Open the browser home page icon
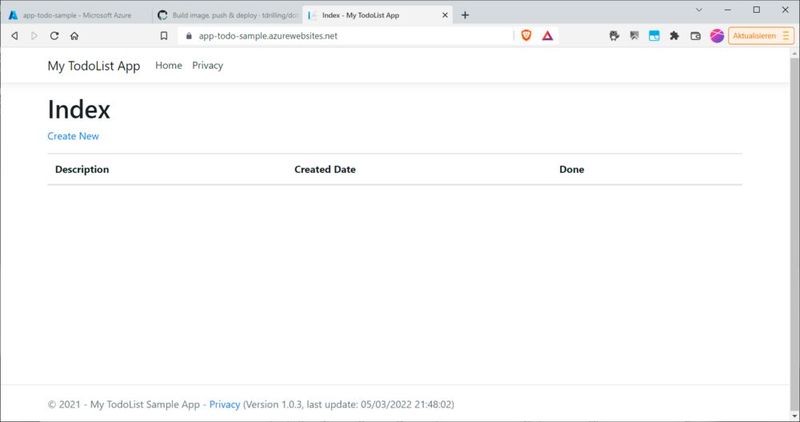 74,36
